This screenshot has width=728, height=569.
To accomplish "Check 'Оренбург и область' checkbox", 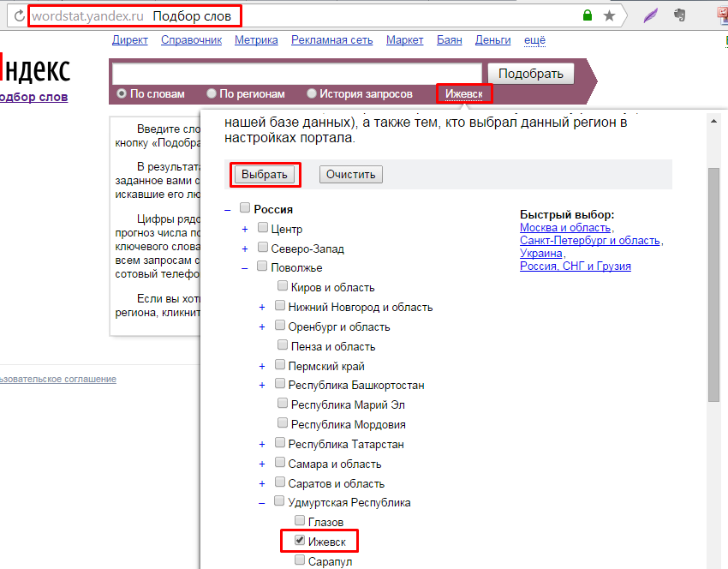I will [x=279, y=325].
